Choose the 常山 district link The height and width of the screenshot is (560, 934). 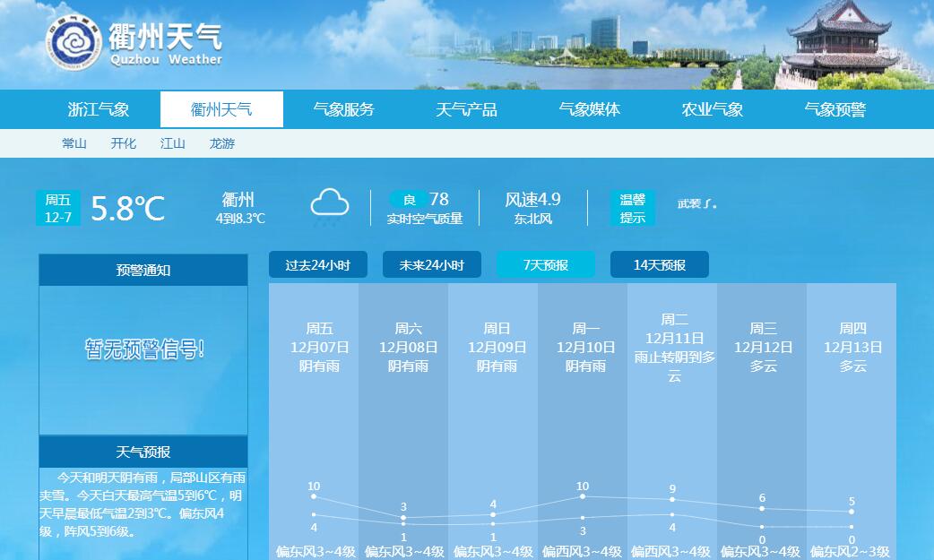click(74, 143)
